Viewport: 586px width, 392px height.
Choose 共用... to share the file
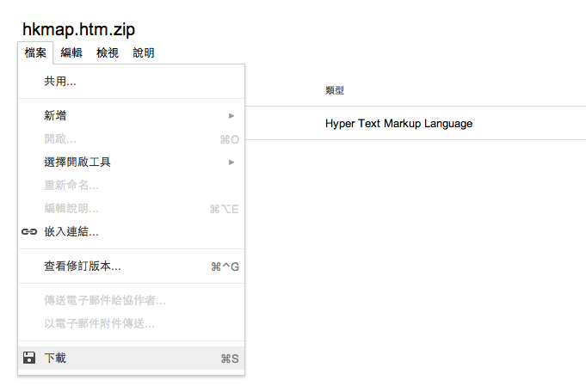tap(60, 82)
